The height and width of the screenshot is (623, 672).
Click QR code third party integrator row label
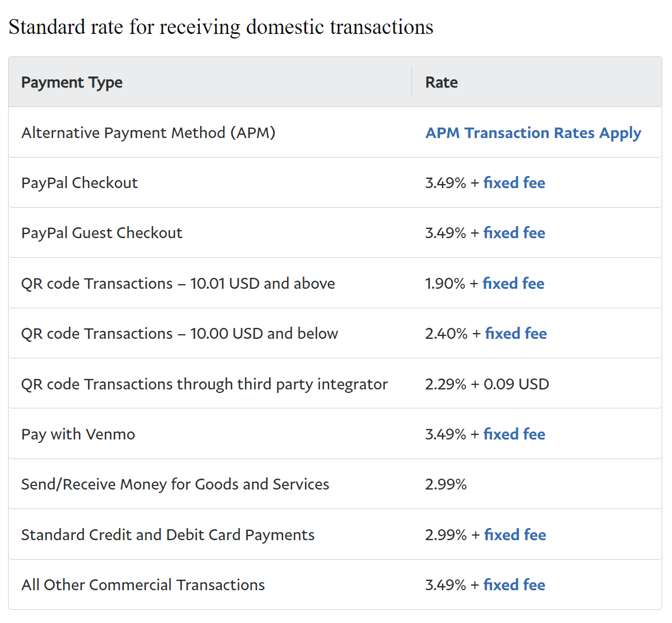click(204, 384)
